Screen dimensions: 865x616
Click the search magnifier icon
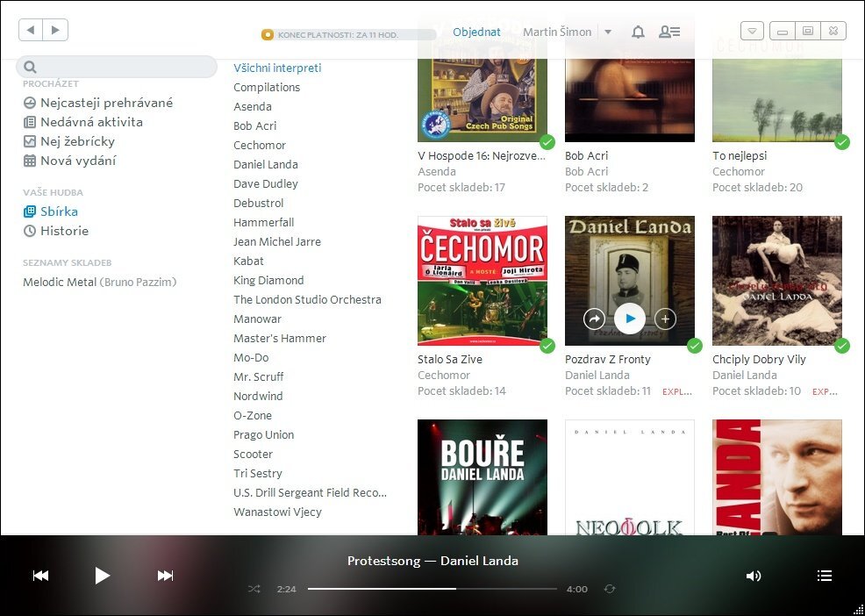(29, 66)
